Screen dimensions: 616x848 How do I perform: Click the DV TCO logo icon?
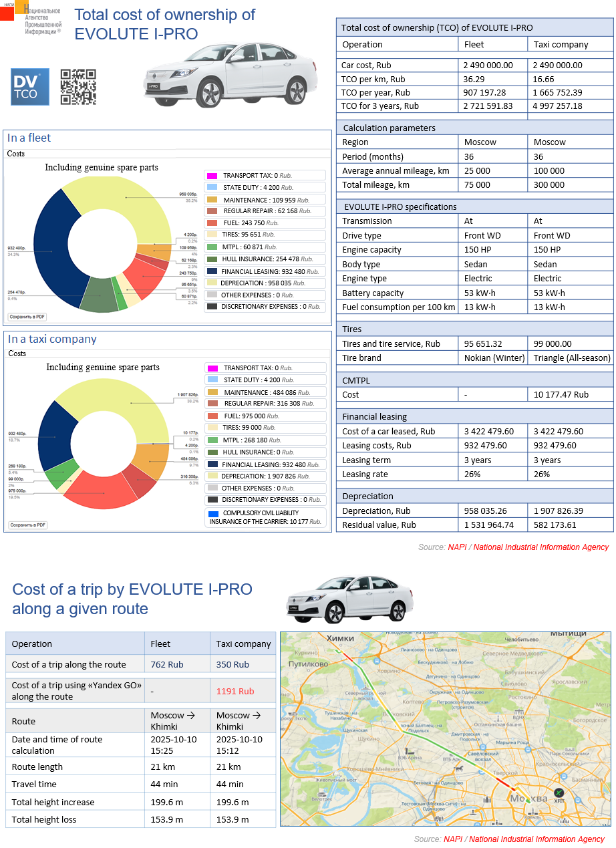[30, 87]
